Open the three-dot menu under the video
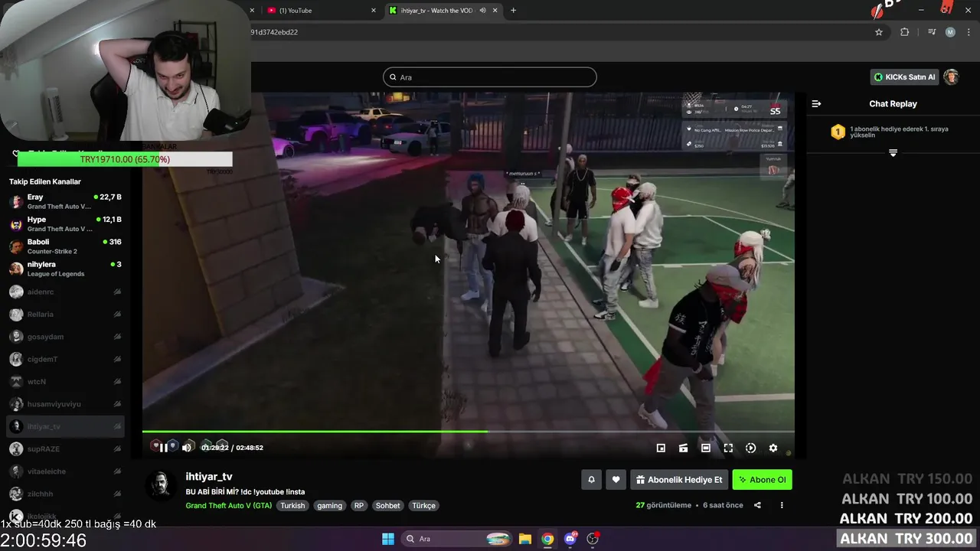 click(782, 505)
